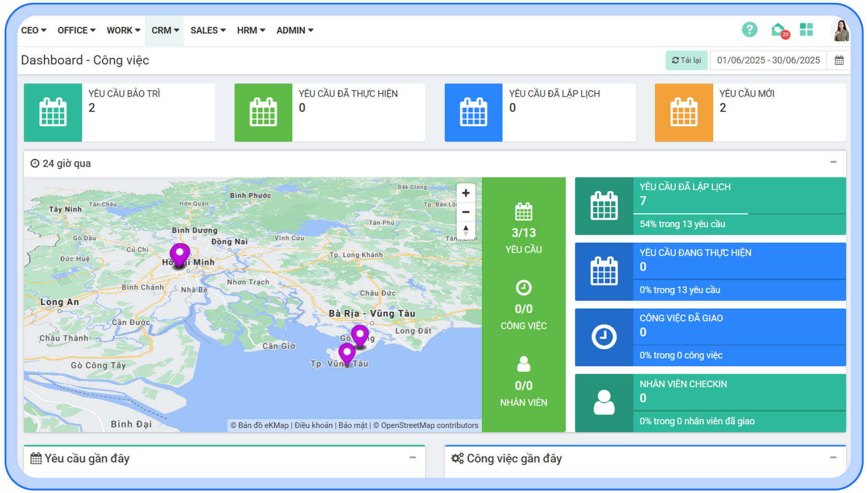868x493 pixels.
Task: Open the CRM dropdown menu
Action: (x=165, y=31)
